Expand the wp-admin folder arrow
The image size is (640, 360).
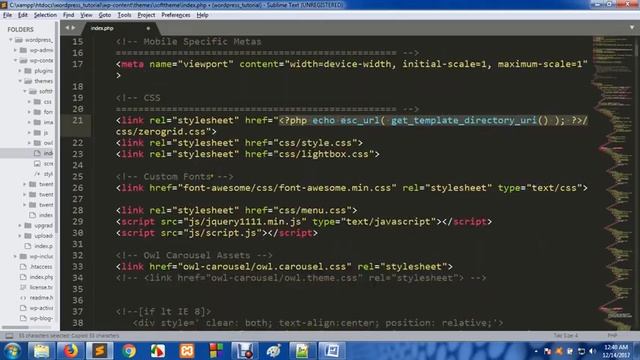pos(16,50)
